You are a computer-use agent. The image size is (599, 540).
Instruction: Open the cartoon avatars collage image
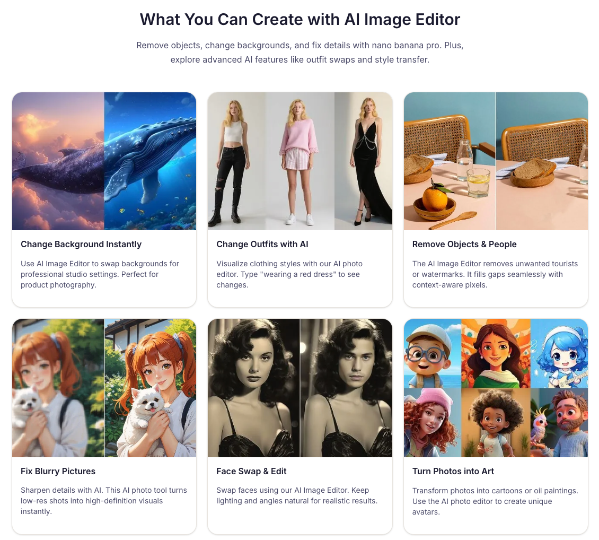click(x=496, y=388)
